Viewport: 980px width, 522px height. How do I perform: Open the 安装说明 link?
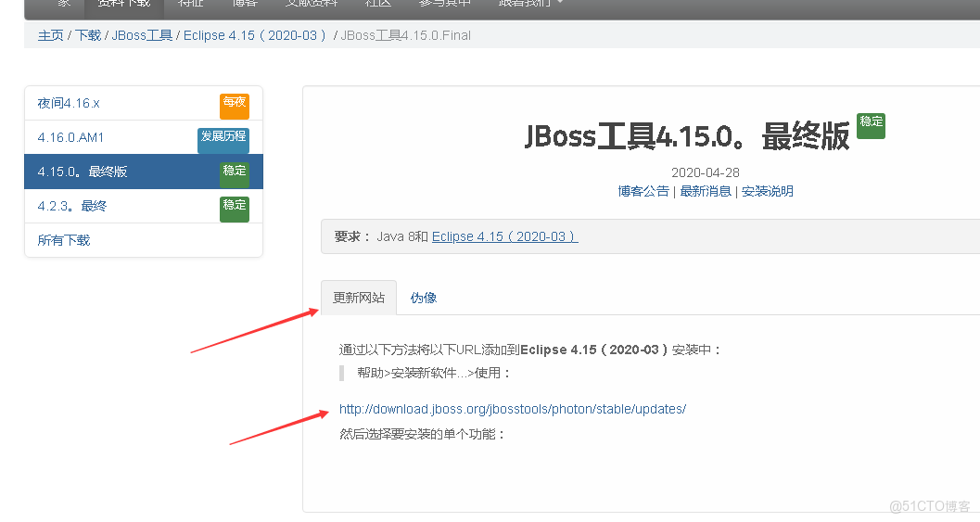click(x=768, y=191)
